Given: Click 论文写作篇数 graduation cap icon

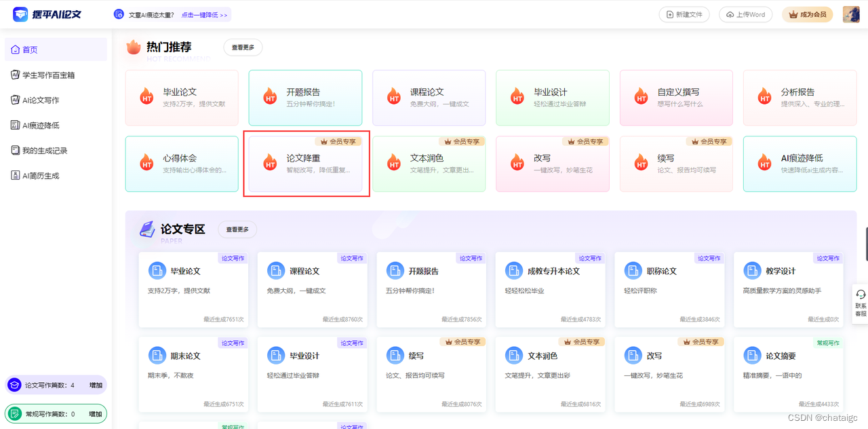Looking at the screenshot, I should click(14, 385).
